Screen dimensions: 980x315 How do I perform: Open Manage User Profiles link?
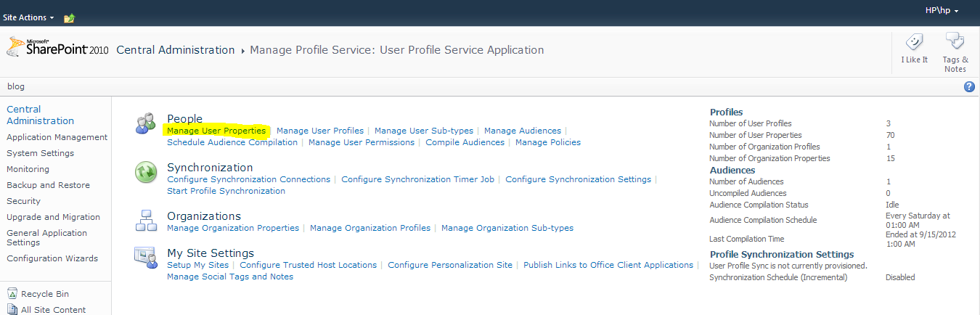pyautogui.click(x=320, y=131)
